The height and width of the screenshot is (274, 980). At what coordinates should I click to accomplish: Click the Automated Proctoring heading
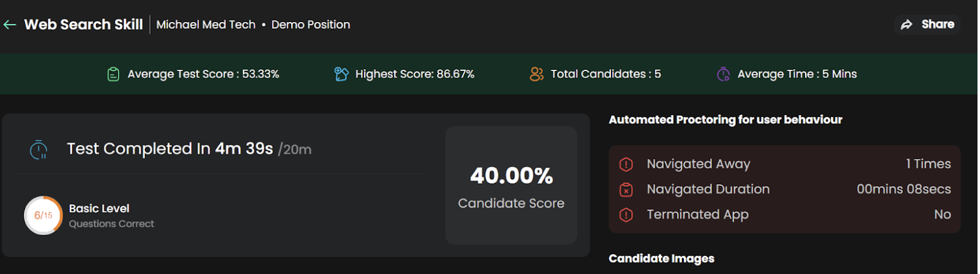[725, 119]
